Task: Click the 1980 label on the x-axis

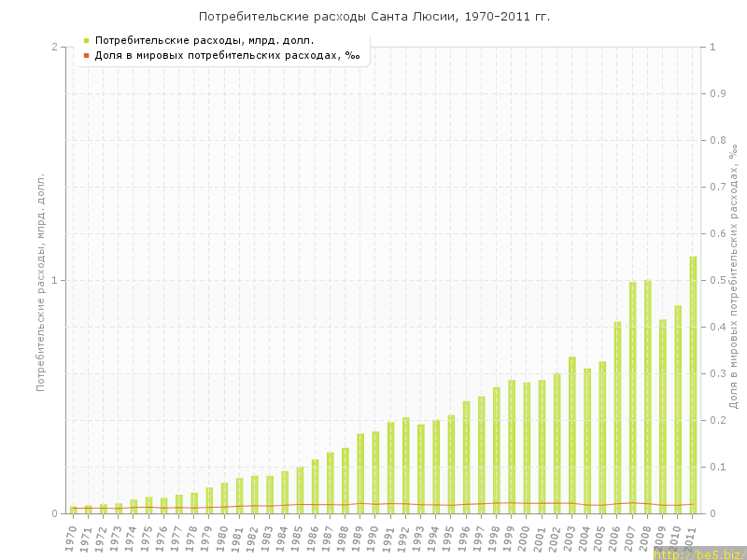Action: tap(223, 539)
